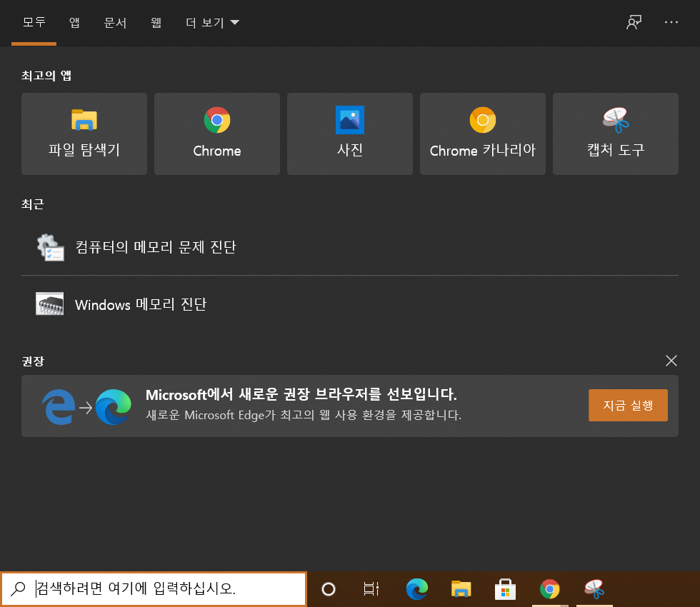Viewport: 700px width, 607px height.
Task: Open the three-dots options menu
Action: (x=671, y=22)
